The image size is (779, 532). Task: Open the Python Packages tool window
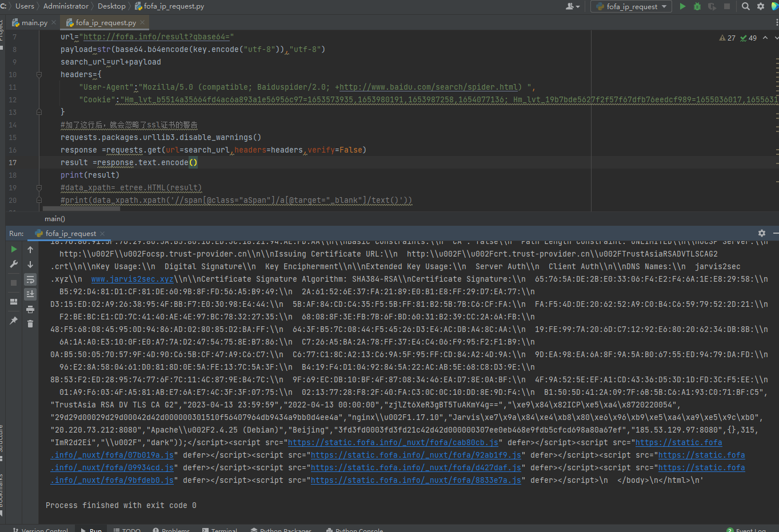281,529
